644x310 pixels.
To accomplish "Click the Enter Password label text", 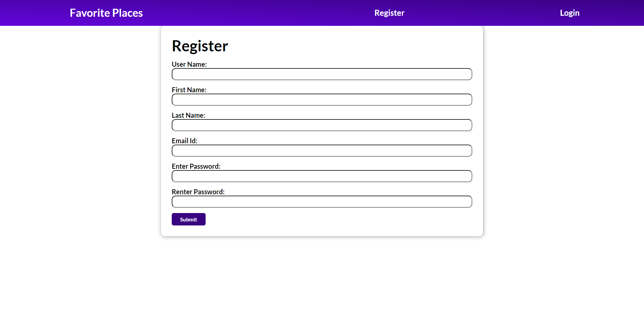I will pos(196,166).
